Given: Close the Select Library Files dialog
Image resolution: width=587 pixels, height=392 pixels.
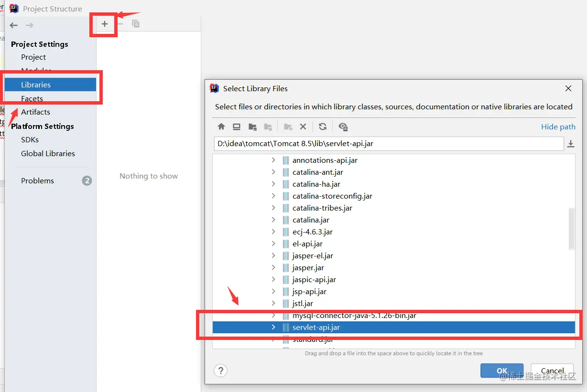Looking at the screenshot, I should (568, 88).
